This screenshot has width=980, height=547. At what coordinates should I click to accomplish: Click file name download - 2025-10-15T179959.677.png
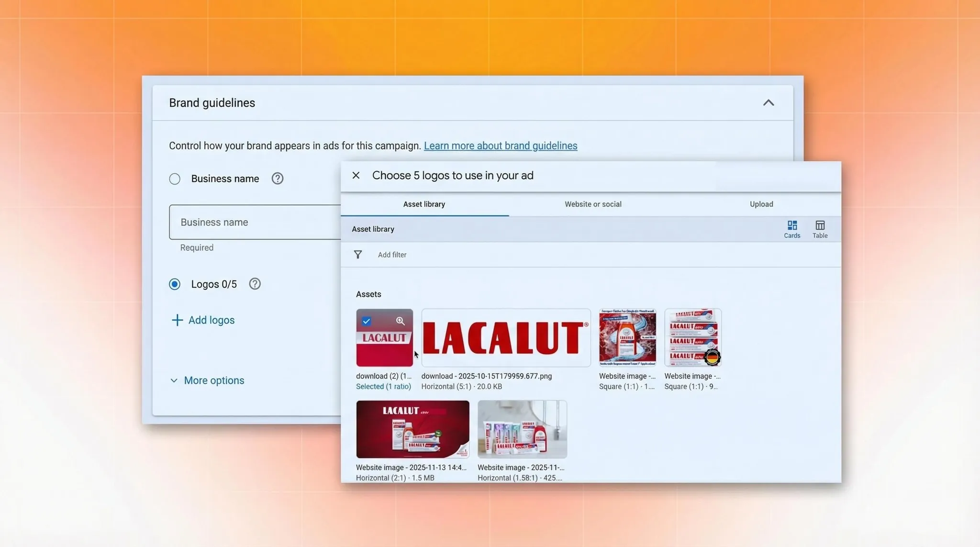pos(487,376)
